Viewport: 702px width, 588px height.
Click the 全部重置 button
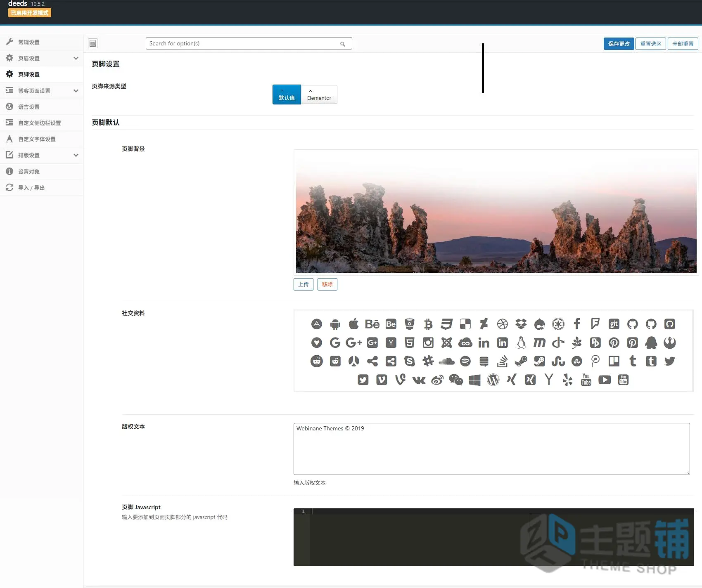pyautogui.click(x=683, y=44)
